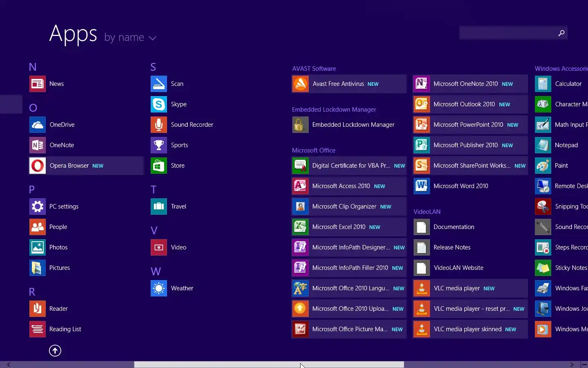Click the minus zoom button at bottom right

click(x=584, y=365)
